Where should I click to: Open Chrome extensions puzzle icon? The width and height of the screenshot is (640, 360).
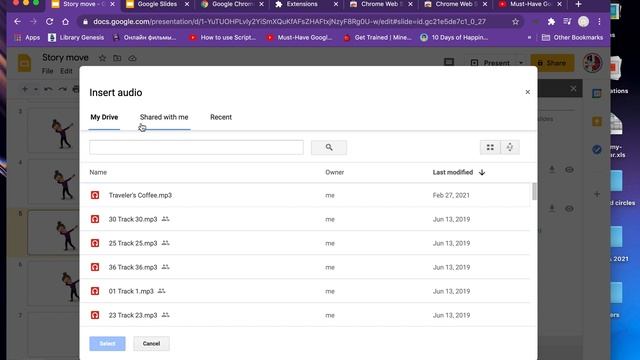(551, 22)
